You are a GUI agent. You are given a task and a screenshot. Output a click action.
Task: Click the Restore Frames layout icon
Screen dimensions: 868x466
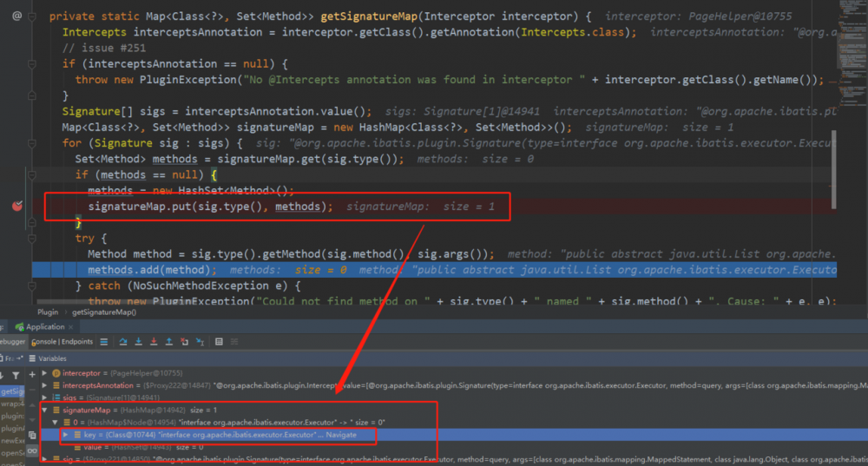click(x=21, y=358)
